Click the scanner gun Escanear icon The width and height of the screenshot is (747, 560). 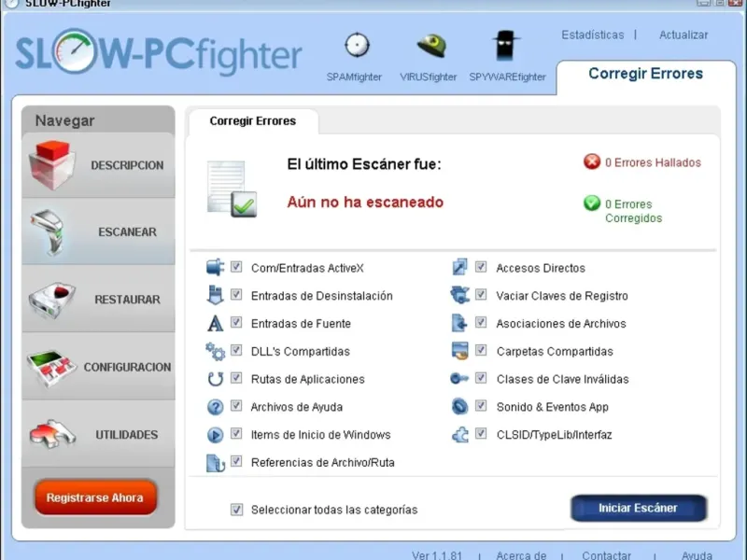[49, 231]
